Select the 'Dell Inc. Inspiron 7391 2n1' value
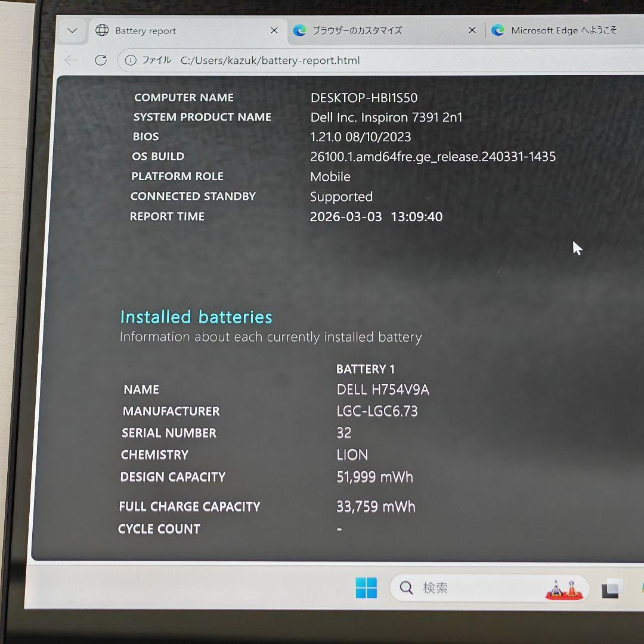Screen dimensions: 644x644 click(386, 117)
